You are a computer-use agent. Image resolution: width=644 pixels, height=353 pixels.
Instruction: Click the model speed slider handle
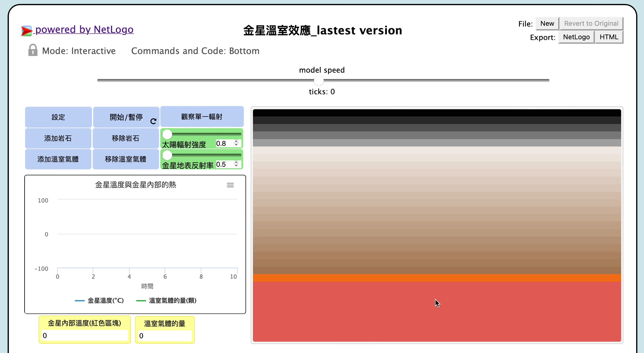click(x=319, y=81)
